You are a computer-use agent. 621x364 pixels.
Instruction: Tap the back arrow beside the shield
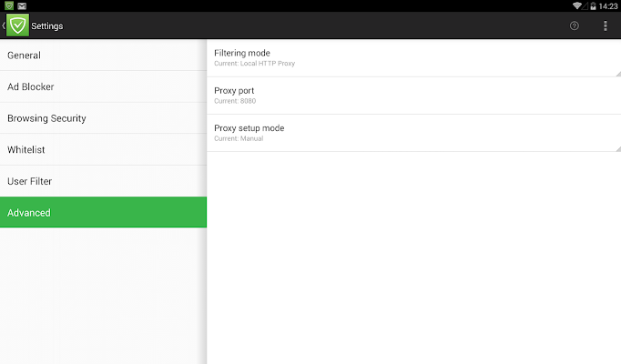click(4, 25)
